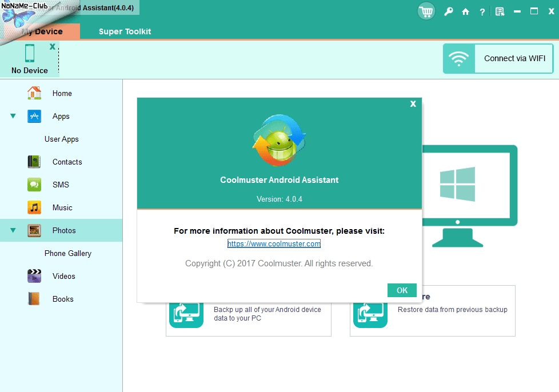Screen dimensions: 559x392
Task: Open the help question mark icon
Action: coord(482,12)
